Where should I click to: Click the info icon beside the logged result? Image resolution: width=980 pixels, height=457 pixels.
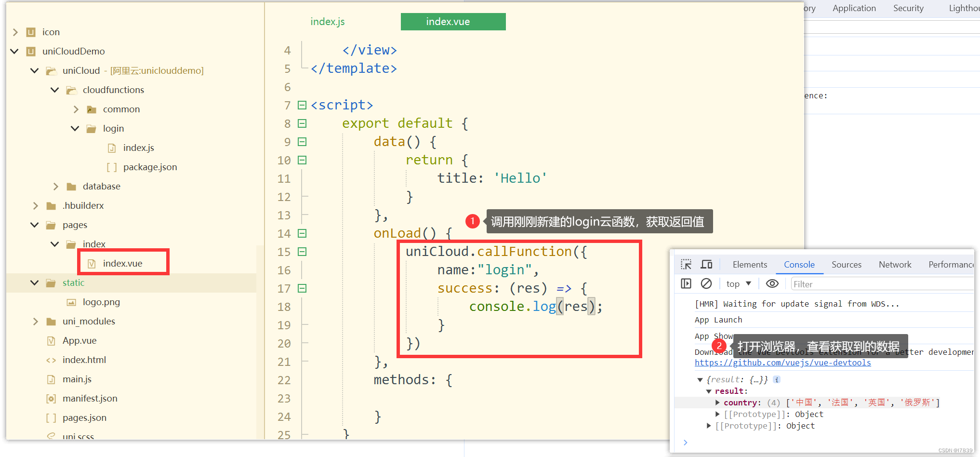[x=776, y=379]
